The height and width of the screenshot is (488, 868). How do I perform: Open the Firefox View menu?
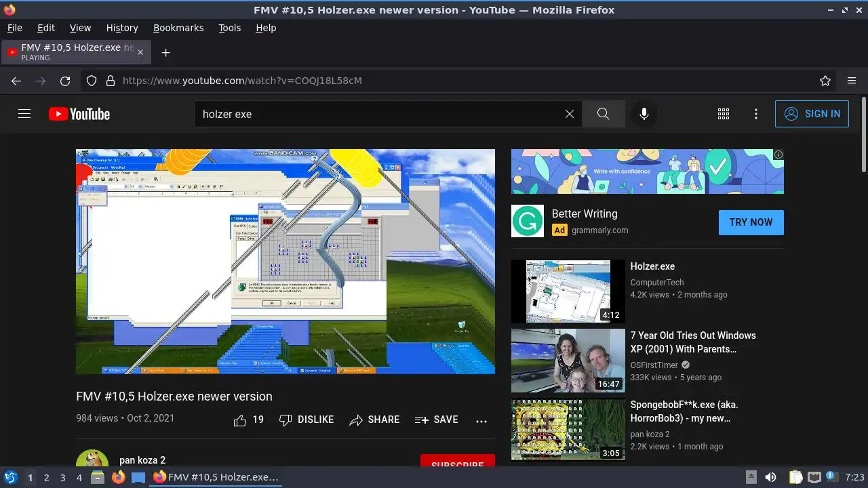(80, 28)
